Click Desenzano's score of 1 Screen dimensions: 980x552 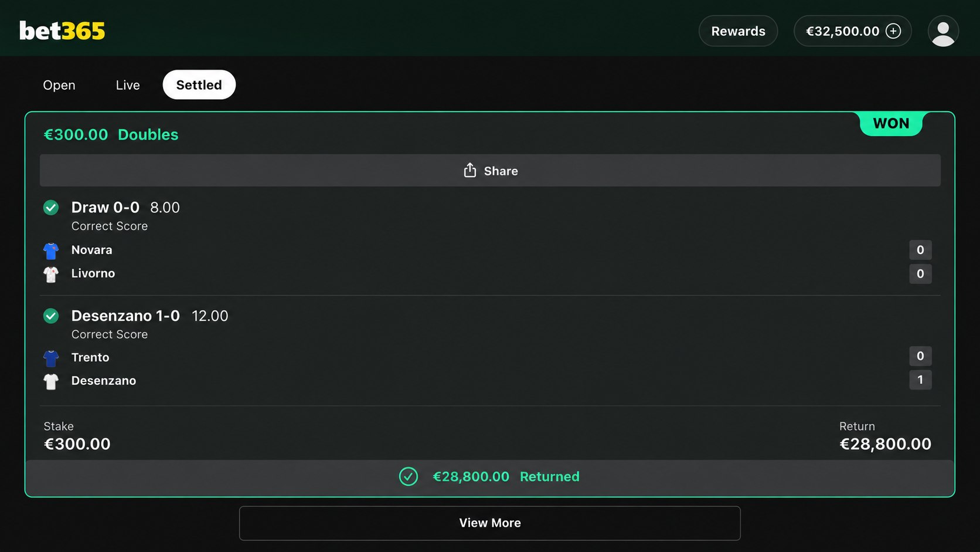coord(920,380)
